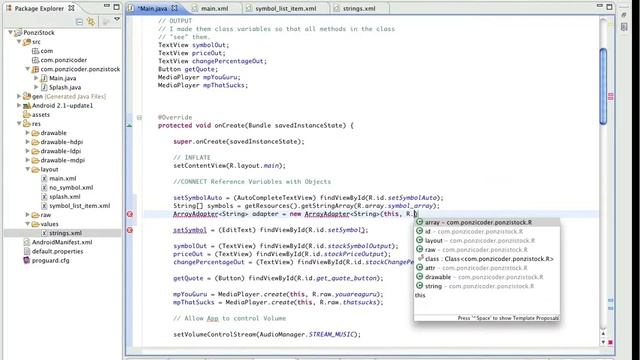Close the Package Explorer tab
The image size is (640, 360).
[71, 8]
